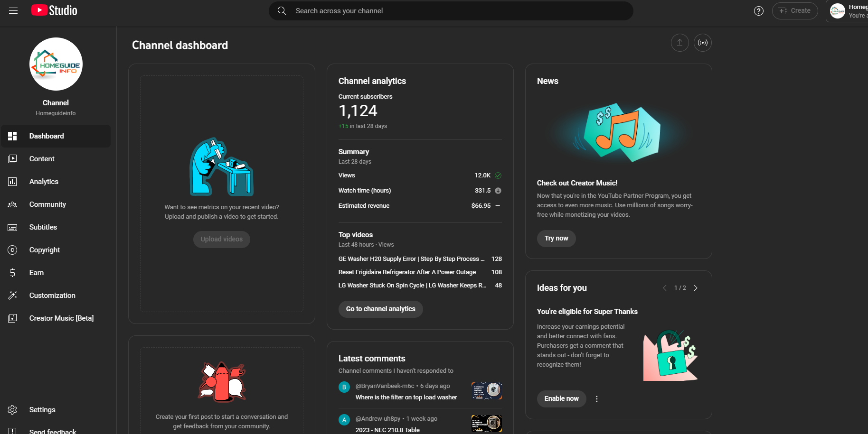Click the Analytics bar chart icon
This screenshot has height=434, width=868.
[x=12, y=182]
